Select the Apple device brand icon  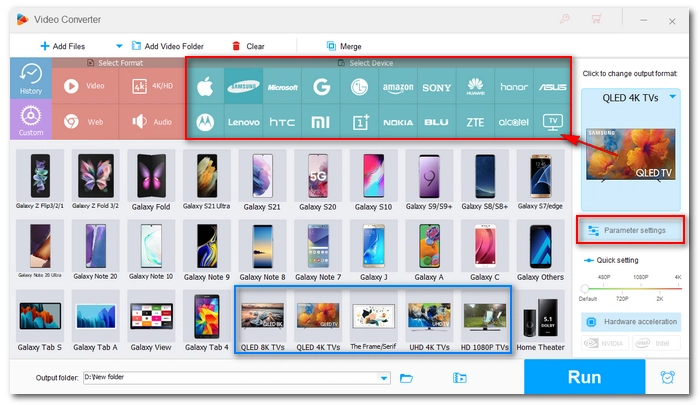click(x=205, y=87)
